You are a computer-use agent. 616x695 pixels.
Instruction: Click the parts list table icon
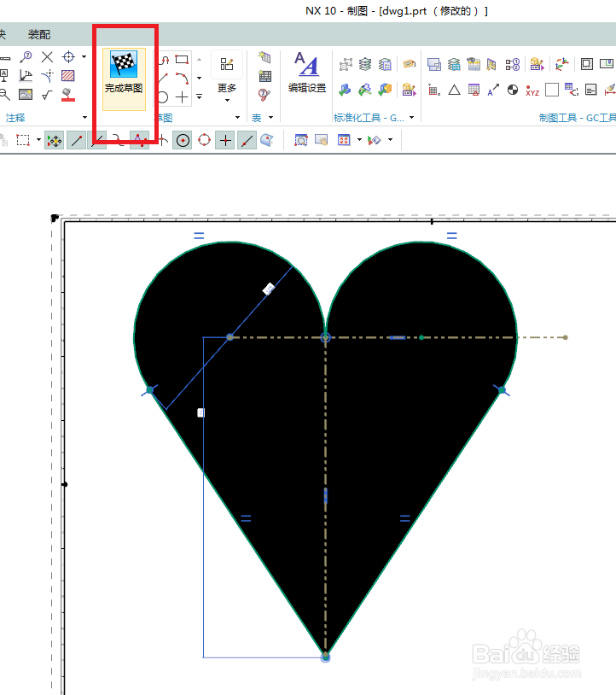(264, 76)
